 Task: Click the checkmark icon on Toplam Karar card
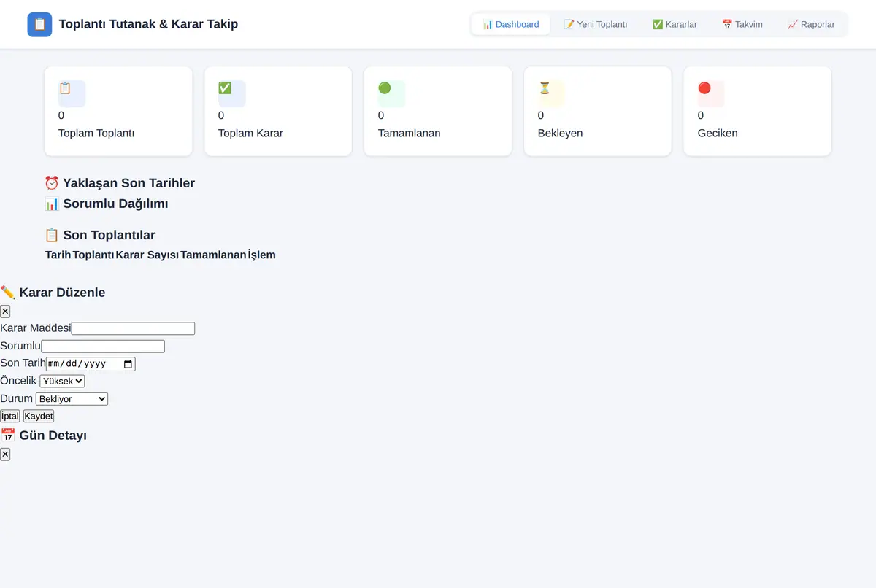(225, 88)
